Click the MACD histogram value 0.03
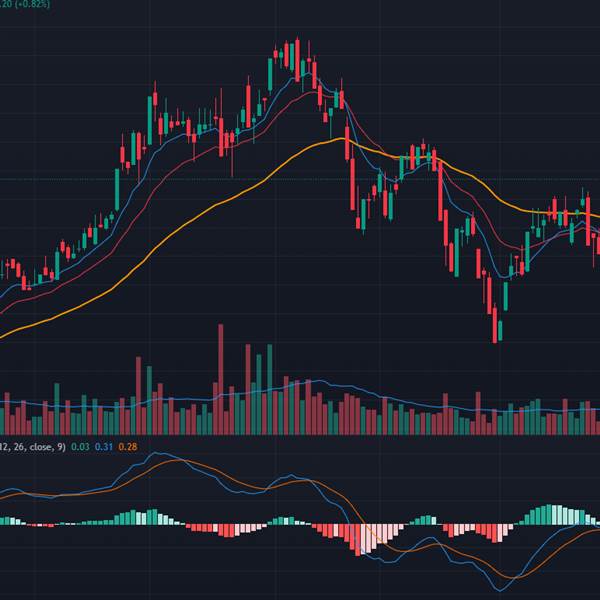The height and width of the screenshot is (600, 600). [x=80, y=447]
